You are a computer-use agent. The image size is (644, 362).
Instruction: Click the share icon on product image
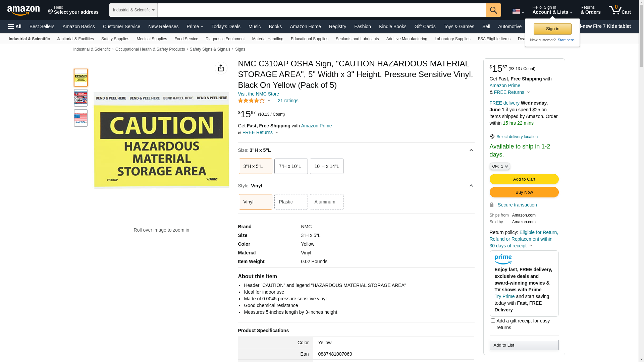[x=221, y=68]
